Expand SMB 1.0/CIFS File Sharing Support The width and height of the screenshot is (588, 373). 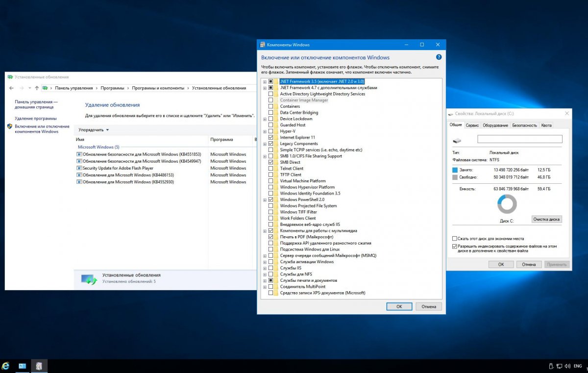tap(265, 156)
